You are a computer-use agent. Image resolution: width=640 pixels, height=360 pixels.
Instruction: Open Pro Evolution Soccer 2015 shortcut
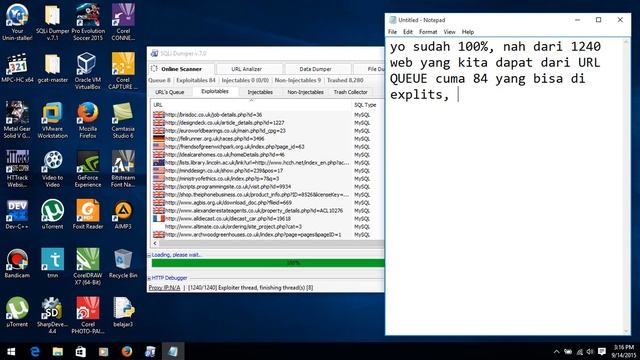(88, 22)
